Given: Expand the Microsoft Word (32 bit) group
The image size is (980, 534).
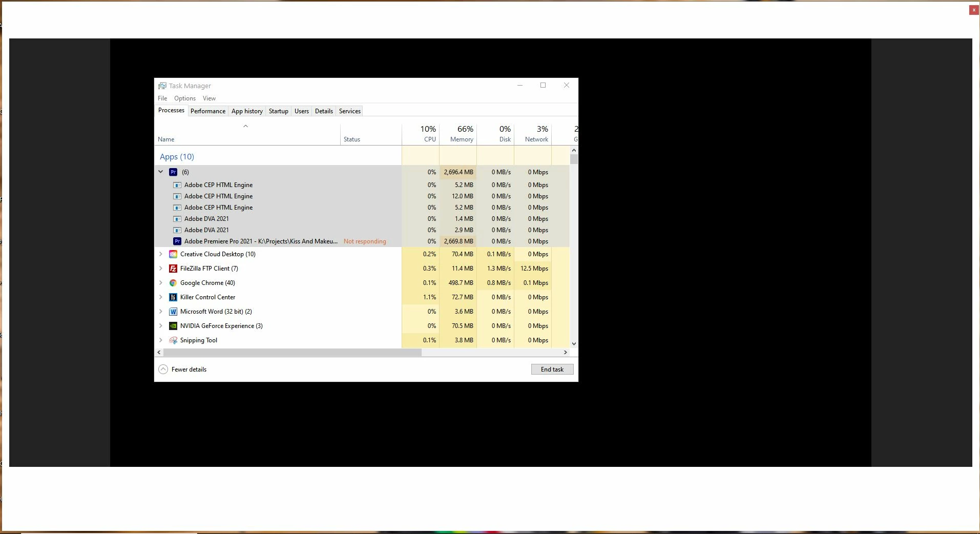Looking at the screenshot, I should (160, 312).
